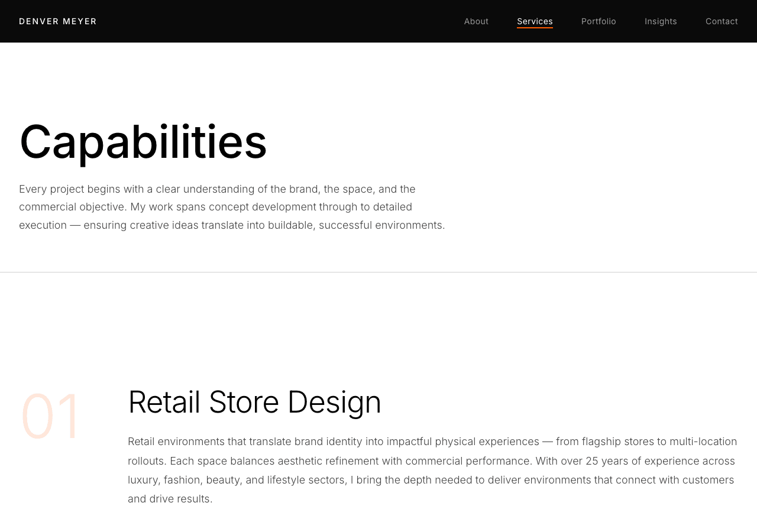The height and width of the screenshot is (532, 757).
Task: Click the left margin near the heading
Action: tap(9, 142)
